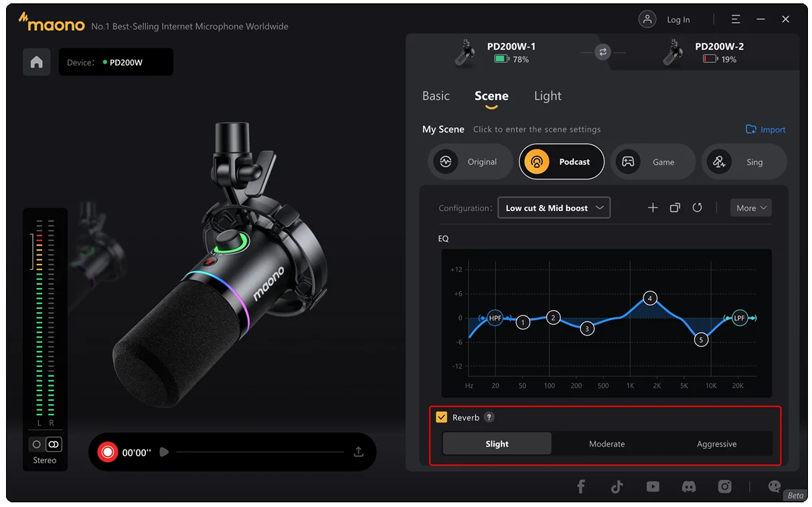Click the Home icon in the sidebar
The image size is (812, 507).
point(36,62)
